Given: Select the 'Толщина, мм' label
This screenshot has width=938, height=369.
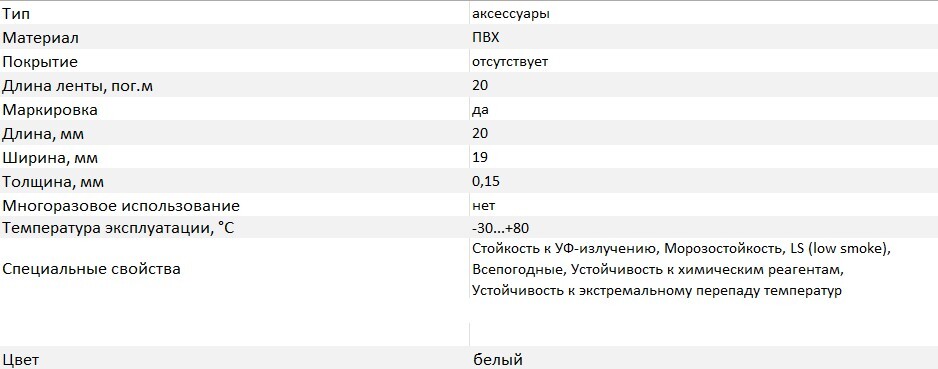Looking at the screenshot, I should coord(57,182).
